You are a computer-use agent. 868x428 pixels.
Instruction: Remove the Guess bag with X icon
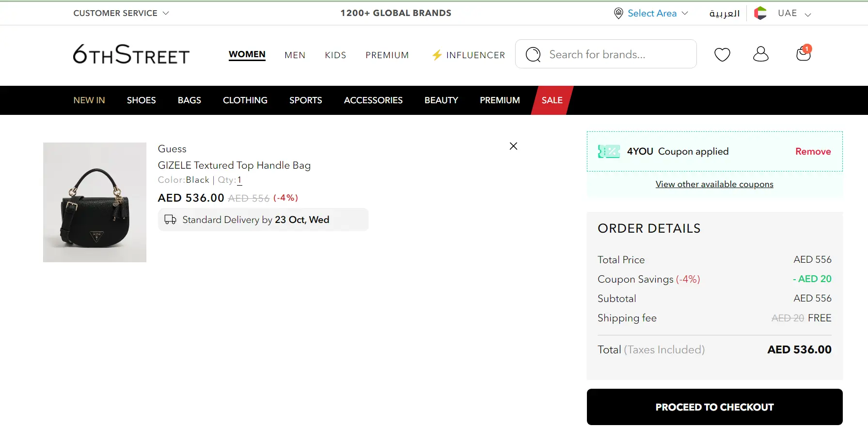pos(514,146)
